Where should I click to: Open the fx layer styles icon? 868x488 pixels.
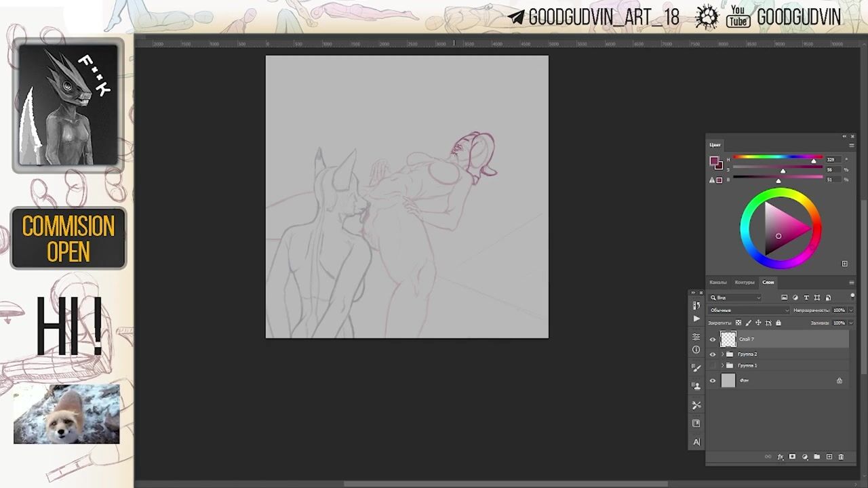(x=780, y=457)
